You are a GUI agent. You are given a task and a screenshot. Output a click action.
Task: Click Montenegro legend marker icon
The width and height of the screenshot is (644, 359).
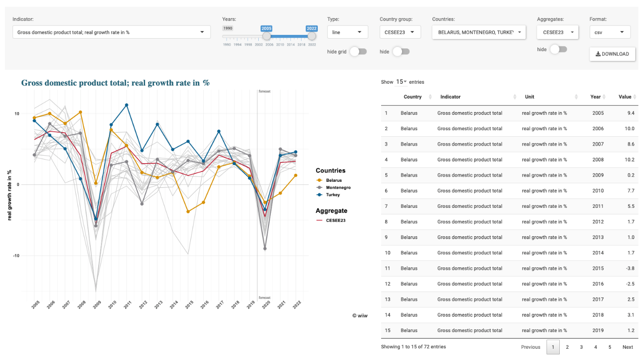pyautogui.click(x=319, y=188)
